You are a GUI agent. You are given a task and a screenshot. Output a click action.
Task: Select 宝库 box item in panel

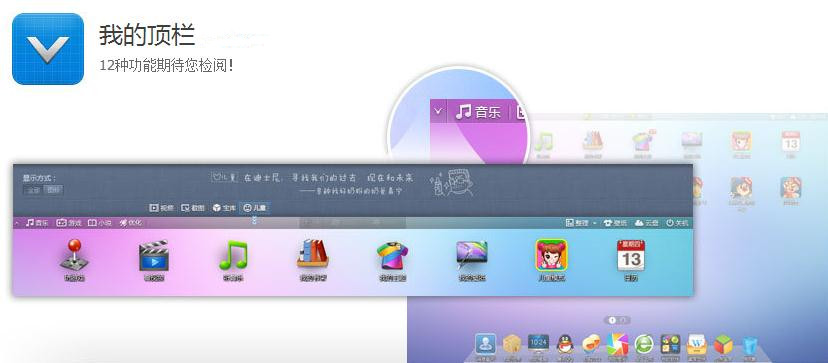[224, 208]
